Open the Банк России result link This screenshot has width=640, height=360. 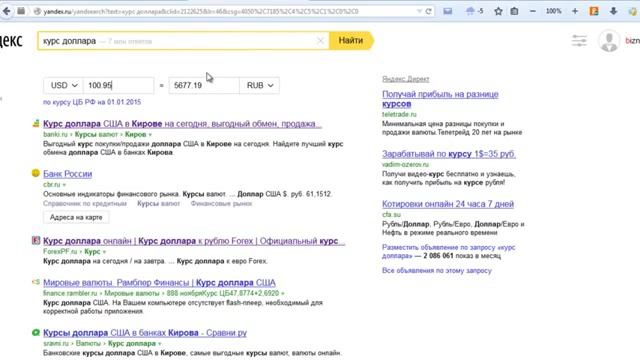(67, 174)
